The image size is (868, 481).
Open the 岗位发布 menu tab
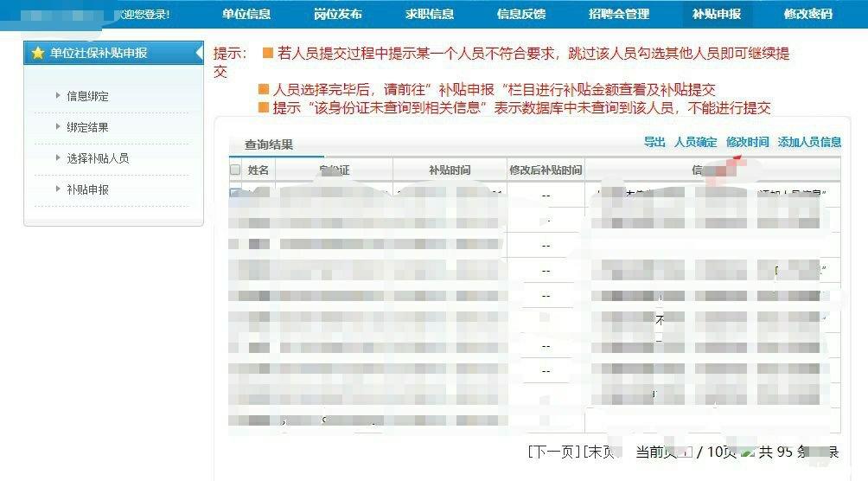tap(338, 14)
